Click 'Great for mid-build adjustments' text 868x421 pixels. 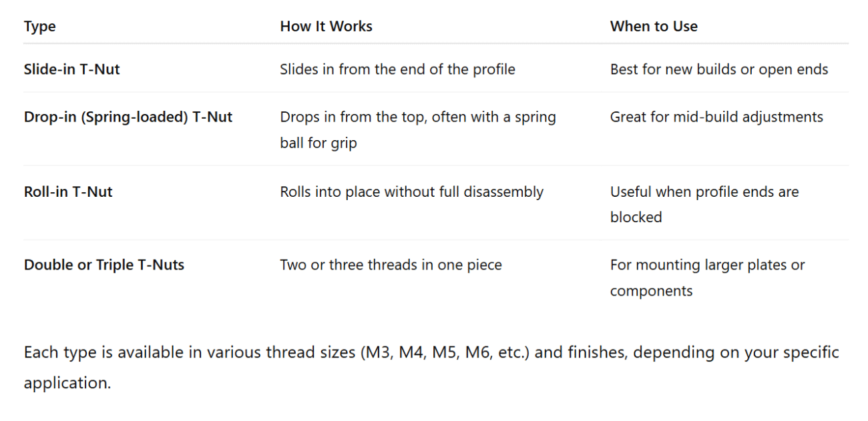coord(716,117)
